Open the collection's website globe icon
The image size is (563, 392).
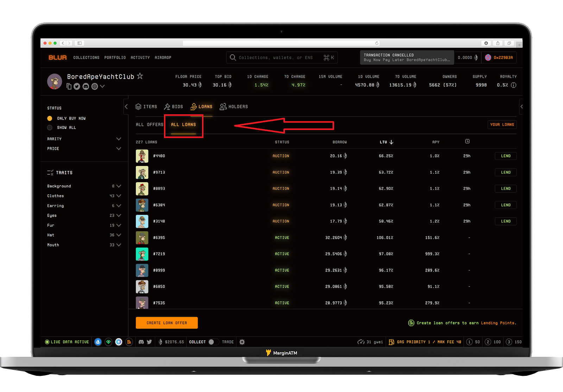95,86
